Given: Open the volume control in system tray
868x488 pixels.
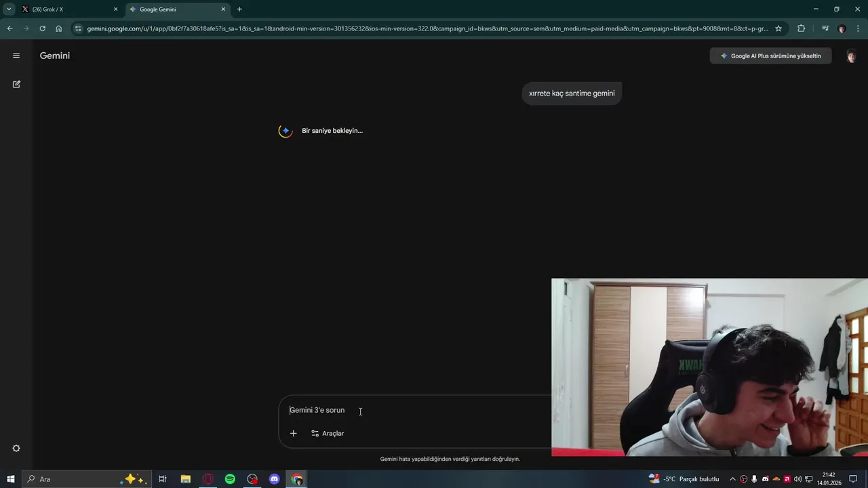Looking at the screenshot, I should 797,479.
